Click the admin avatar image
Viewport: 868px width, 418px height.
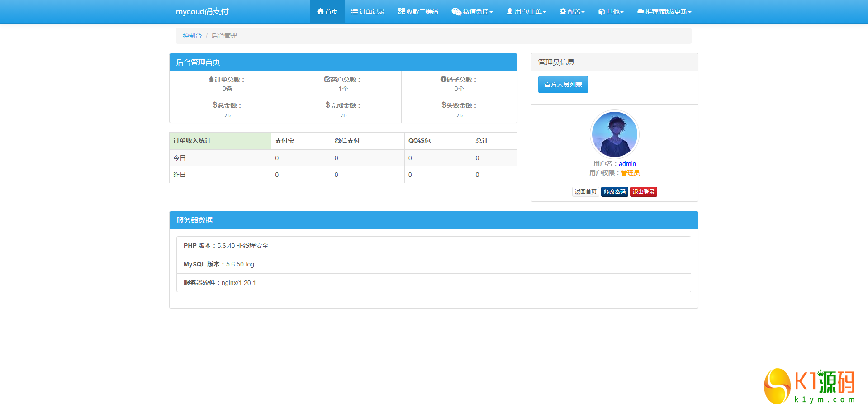[x=614, y=134]
